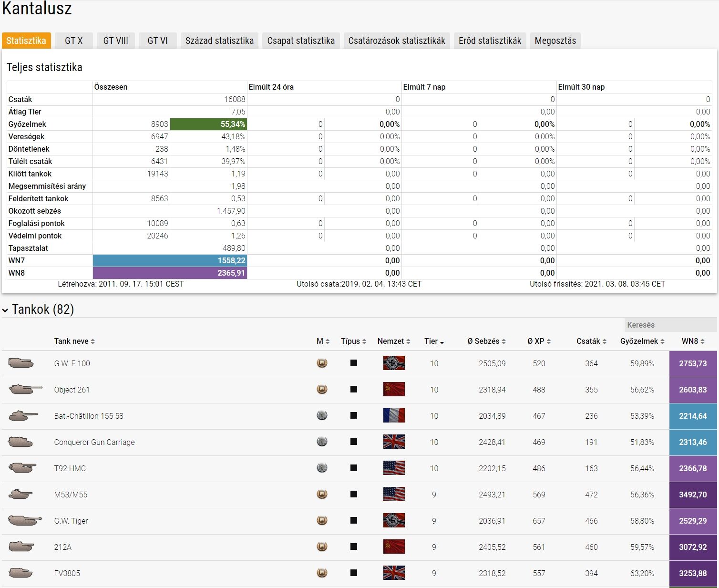Open Csatározások statisztikák tab
This screenshot has width=719, height=588.
tap(397, 41)
